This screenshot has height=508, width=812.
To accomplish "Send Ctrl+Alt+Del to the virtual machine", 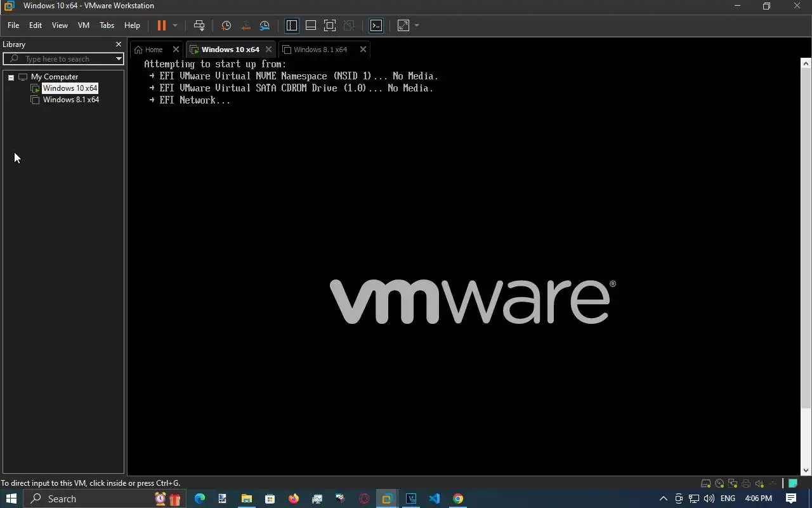I will click(x=199, y=25).
